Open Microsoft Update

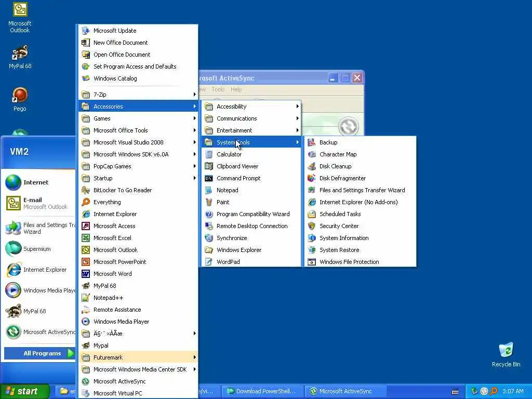(138, 31)
